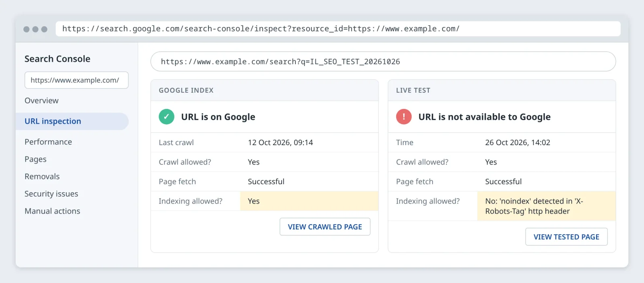Open Overview in the sidebar
Image resolution: width=644 pixels, height=283 pixels.
point(41,101)
